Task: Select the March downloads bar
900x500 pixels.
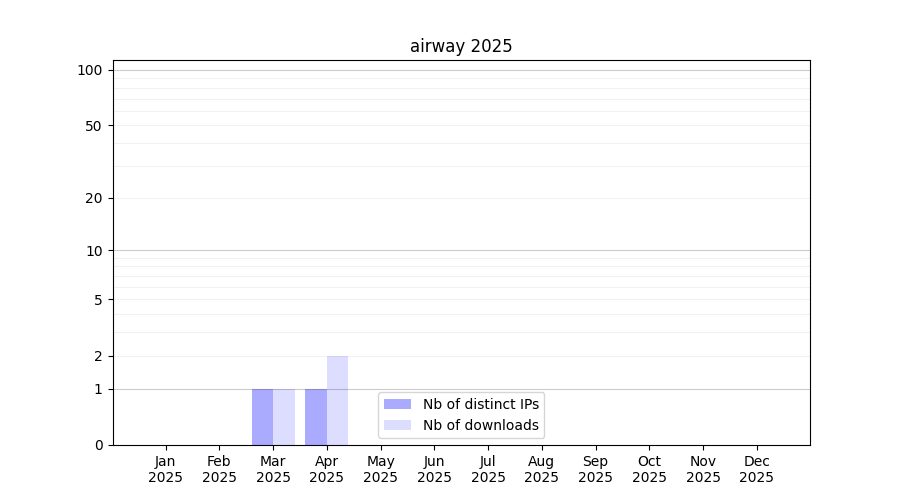Action: click(x=284, y=417)
